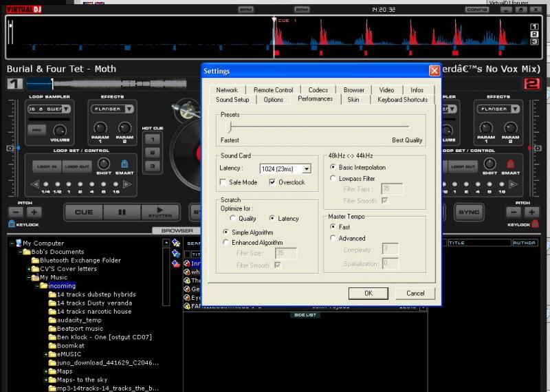
Task: Open the Keyboard Shortcuts tab
Action: pyautogui.click(x=402, y=100)
